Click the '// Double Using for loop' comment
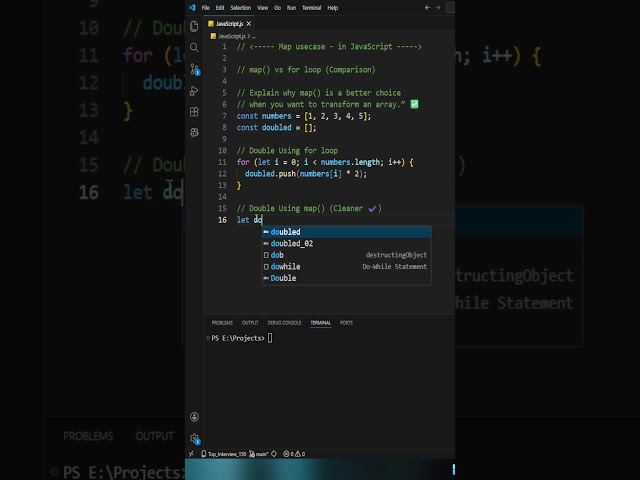Screen dimensions: 640x480 287,151
